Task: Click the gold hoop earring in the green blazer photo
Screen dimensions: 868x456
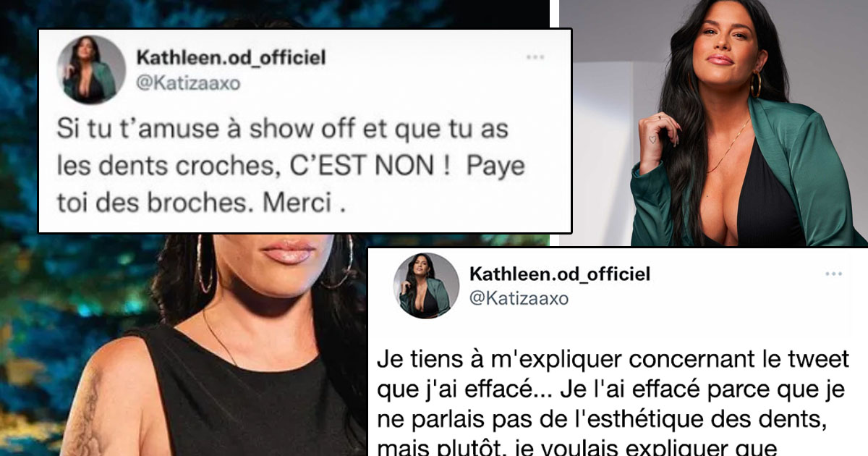Action: coord(755,85)
